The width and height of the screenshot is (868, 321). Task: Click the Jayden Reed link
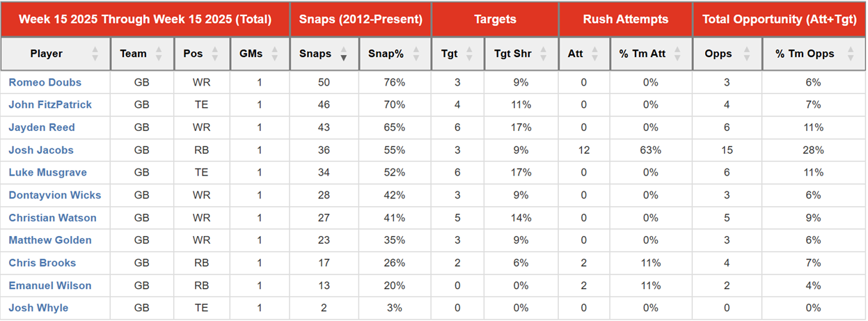pyautogui.click(x=42, y=127)
